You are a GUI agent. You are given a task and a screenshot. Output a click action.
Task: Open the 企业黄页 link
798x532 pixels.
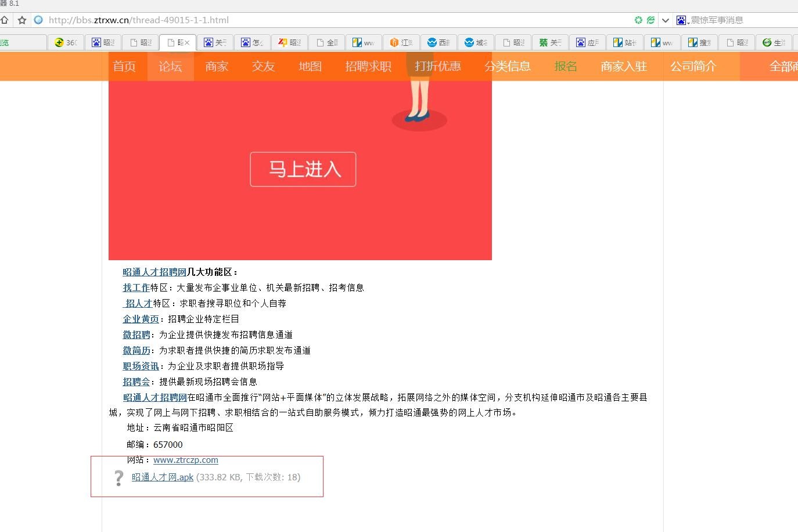click(141, 319)
